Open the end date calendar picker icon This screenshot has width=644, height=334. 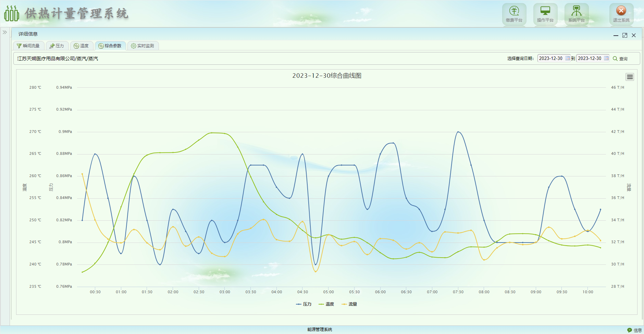606,58
